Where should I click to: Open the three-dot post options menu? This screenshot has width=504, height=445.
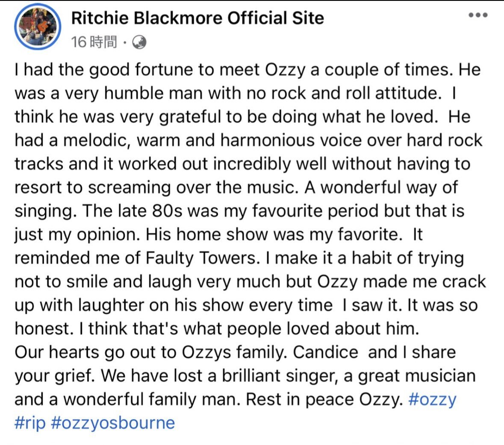(x=478, y=15)
